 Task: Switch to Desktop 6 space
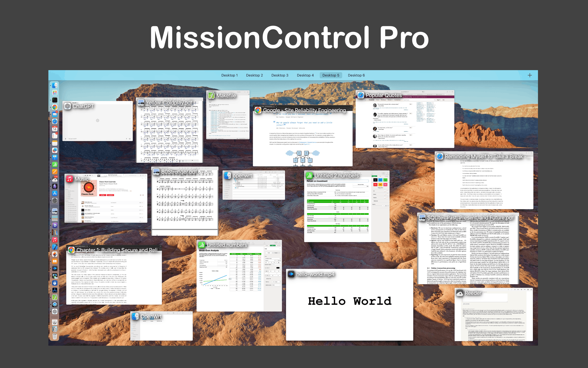[x=356, y=75]
